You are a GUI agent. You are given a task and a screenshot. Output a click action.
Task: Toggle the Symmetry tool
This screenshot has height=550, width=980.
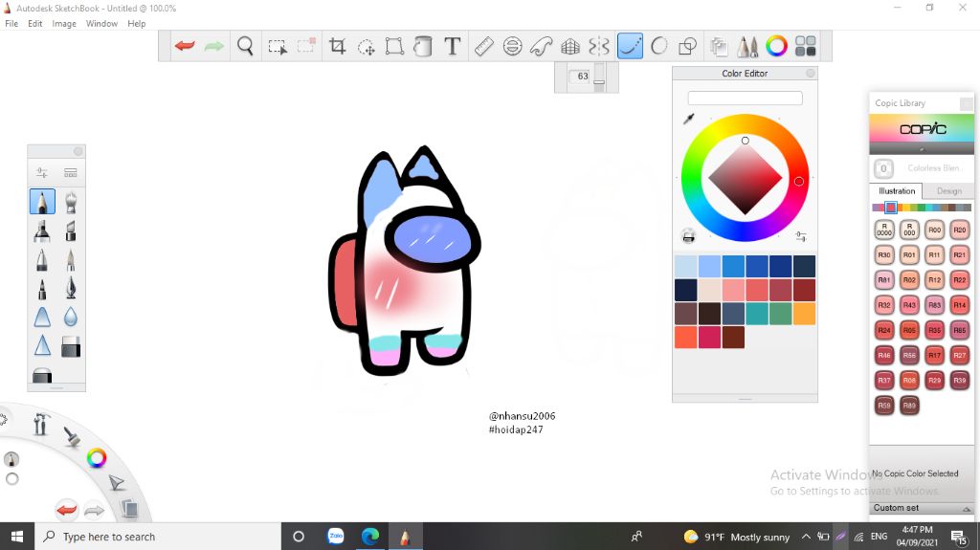(599, 46)
